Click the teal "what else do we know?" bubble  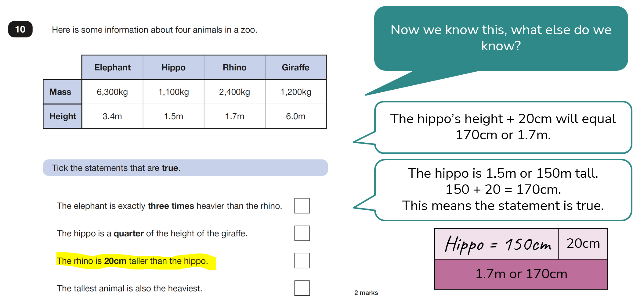[501, 38]
